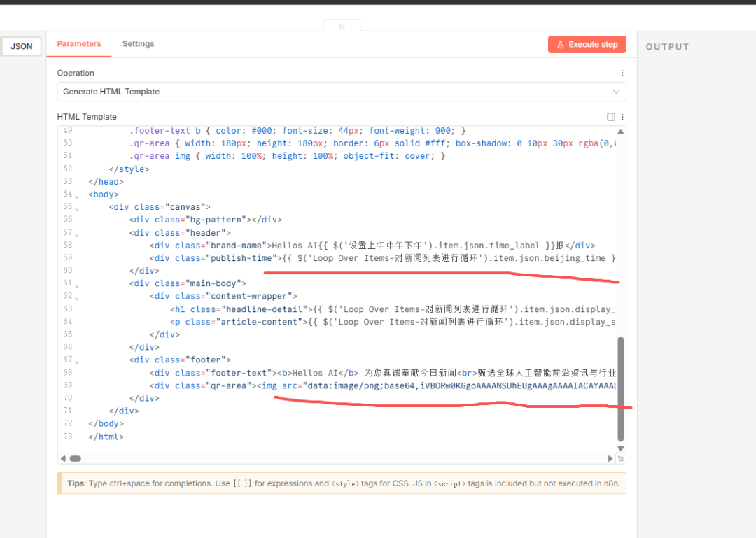Open the Operation dropdown

pos(341,92)
